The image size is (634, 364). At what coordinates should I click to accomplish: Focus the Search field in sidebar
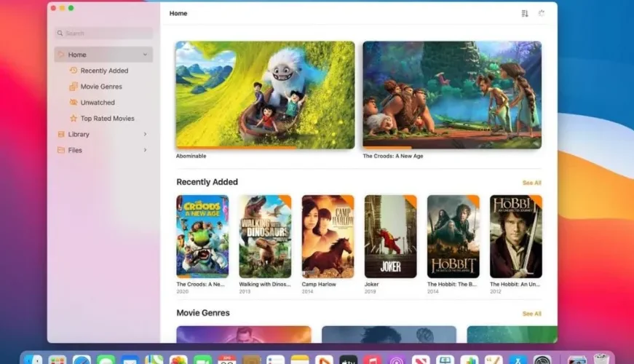104,33
